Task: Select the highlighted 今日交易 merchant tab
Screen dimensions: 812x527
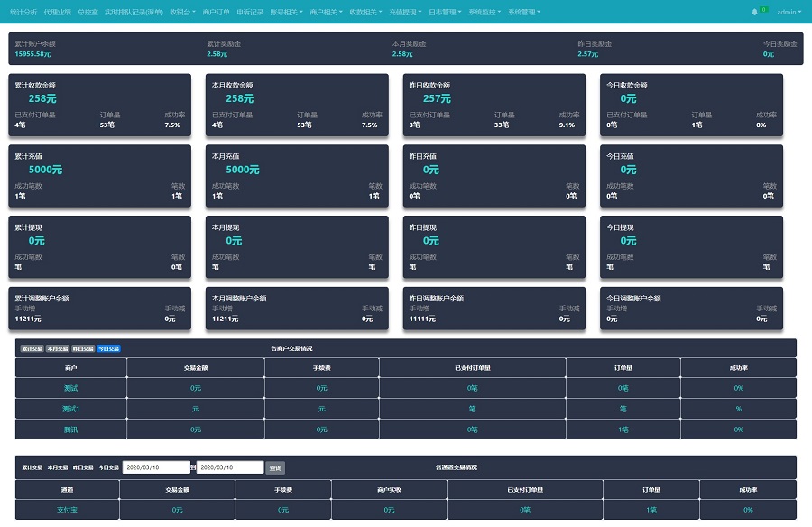Action: 108,348
